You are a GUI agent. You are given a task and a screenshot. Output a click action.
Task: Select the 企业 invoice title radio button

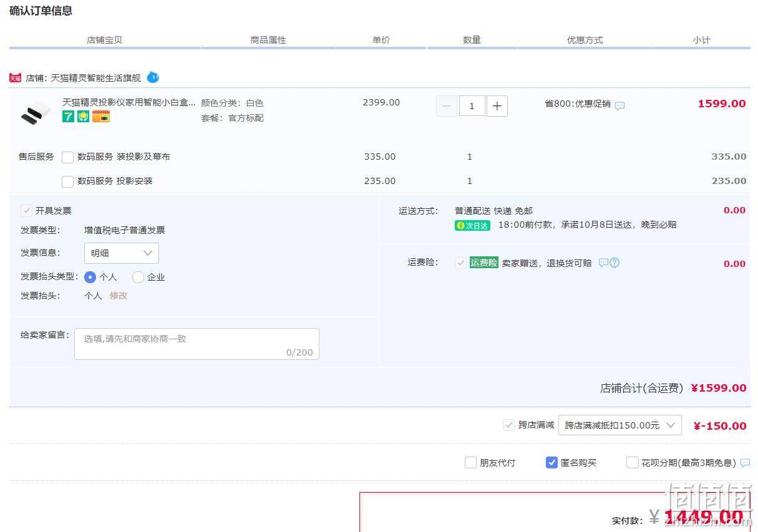pos(138,277)
